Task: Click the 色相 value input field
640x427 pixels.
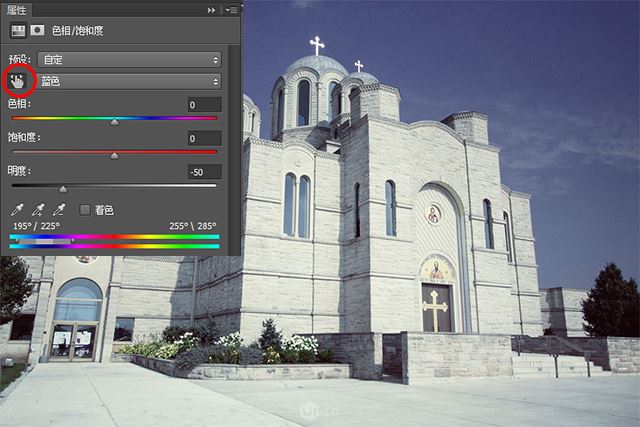Action: (203, 105)
